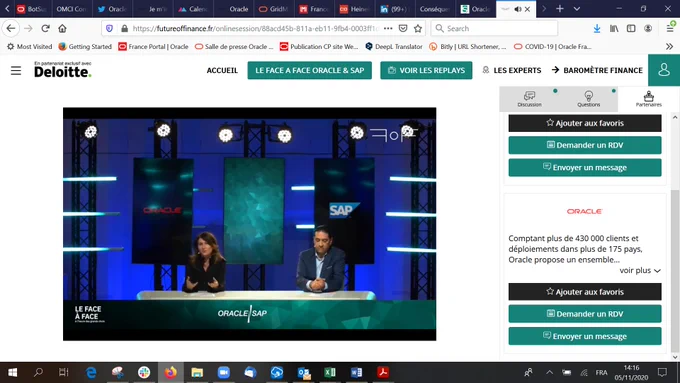This screenshot has width=680, height=383.
Task: Show more bookmarks chevron
Action: point(670,46)
